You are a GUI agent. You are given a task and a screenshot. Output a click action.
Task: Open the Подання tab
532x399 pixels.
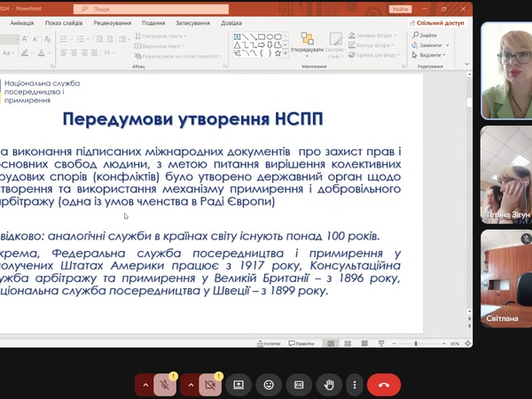point(153,23)
